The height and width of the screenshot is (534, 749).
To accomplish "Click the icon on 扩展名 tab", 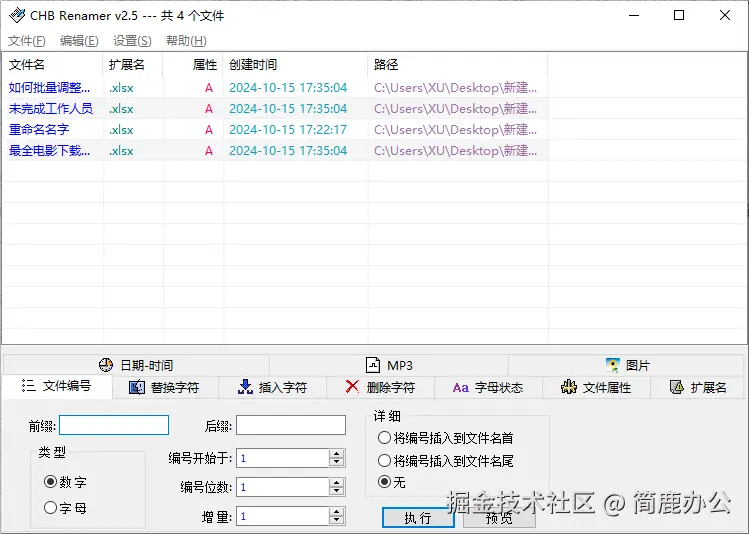I will (x=676, y=387).
